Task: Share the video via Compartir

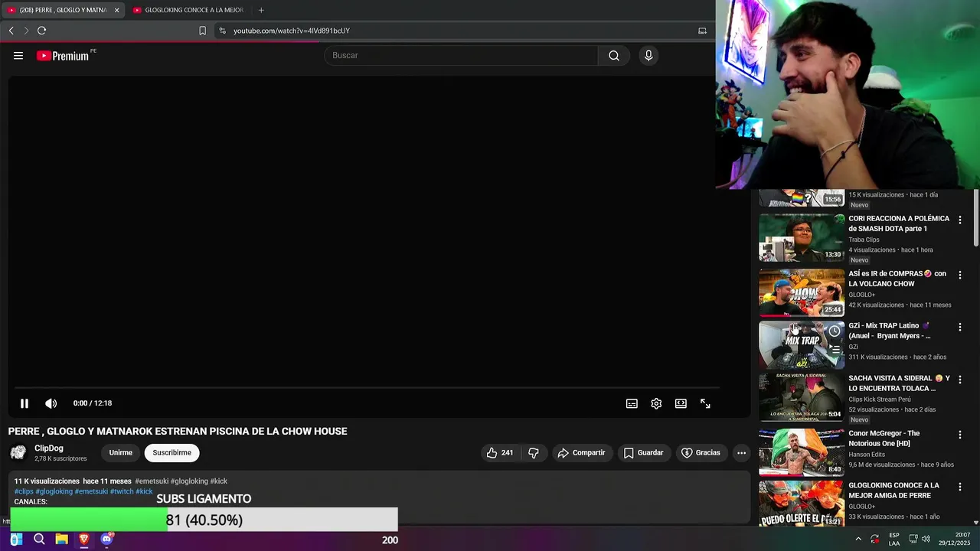Action: pos(581,453)
